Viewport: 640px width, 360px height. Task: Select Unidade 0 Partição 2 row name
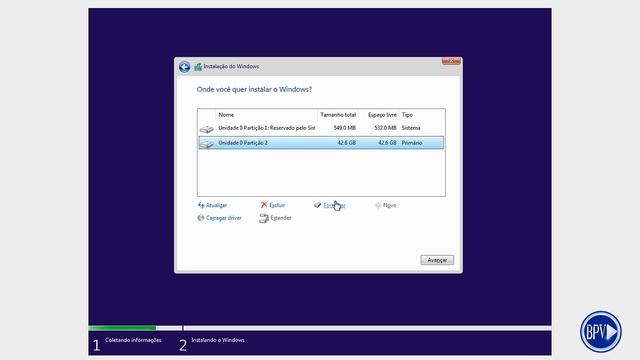243,143
